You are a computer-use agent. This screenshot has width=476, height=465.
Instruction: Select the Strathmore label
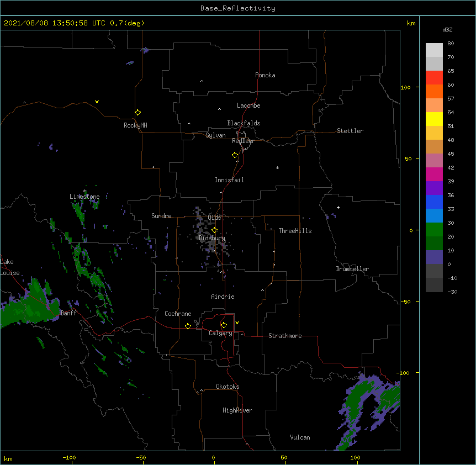coord(285,336)
